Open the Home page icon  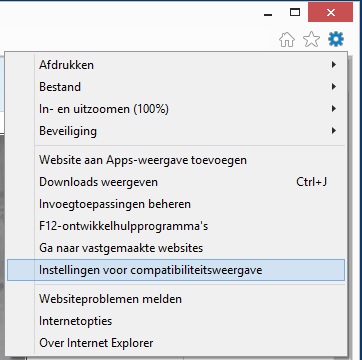tap(287, 40)
